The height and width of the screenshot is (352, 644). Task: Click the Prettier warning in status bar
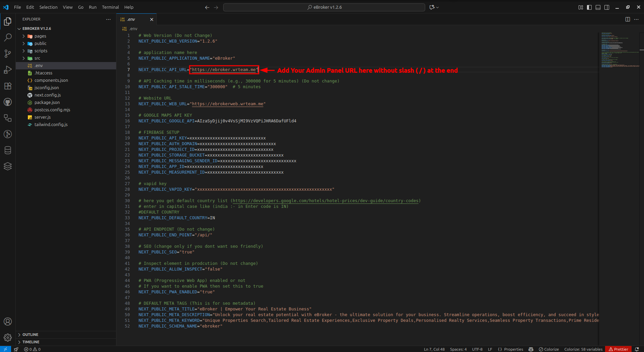point(618,349)
